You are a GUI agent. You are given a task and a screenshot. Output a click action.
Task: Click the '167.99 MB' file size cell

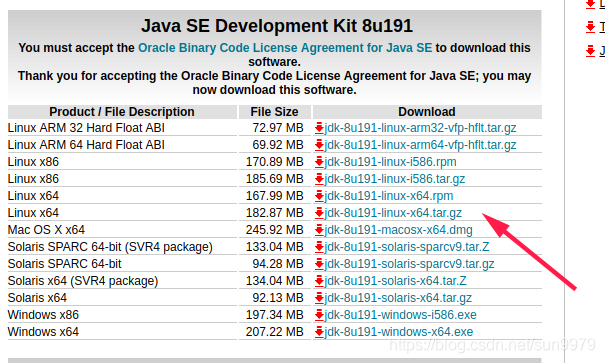tap(275, 196)
